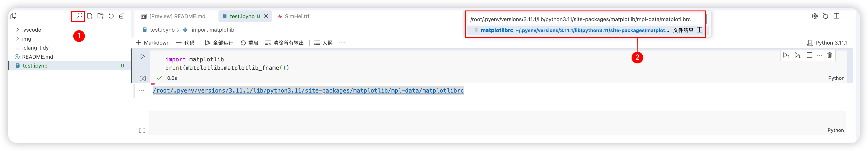Click the search magnifier icon in explorer

click(79, 16)
